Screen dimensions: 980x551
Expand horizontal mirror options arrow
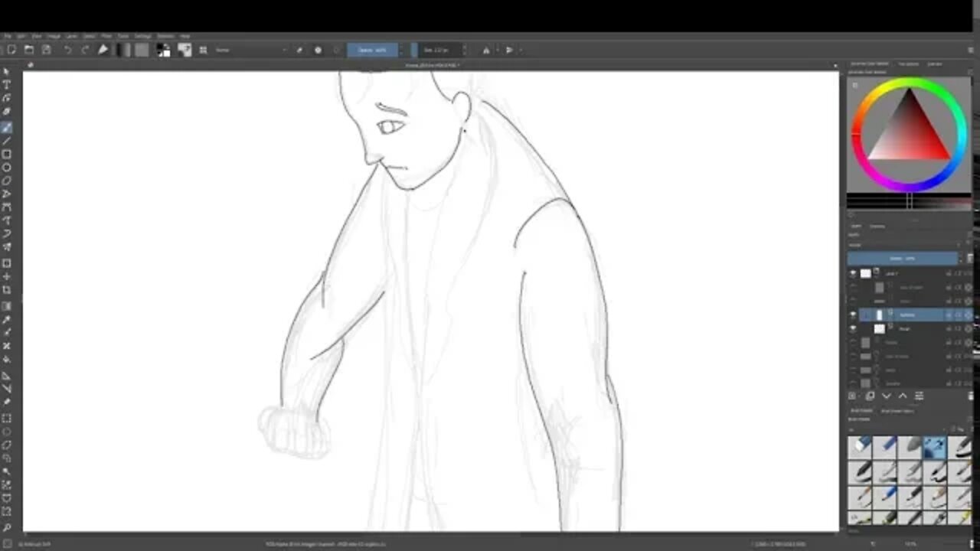497,50
